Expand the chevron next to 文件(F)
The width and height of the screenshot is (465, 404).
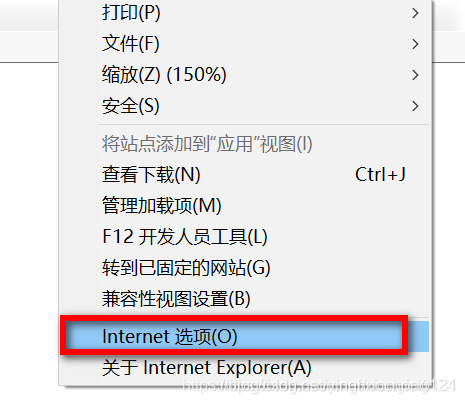pos(415,44)
